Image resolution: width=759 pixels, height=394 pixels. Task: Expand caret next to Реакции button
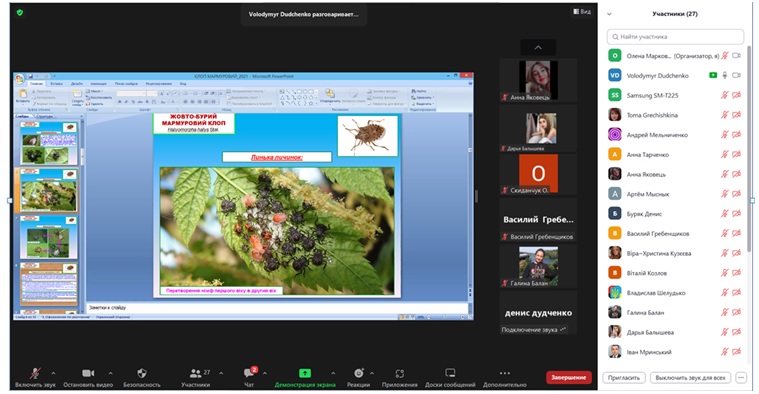pos(372,373)
